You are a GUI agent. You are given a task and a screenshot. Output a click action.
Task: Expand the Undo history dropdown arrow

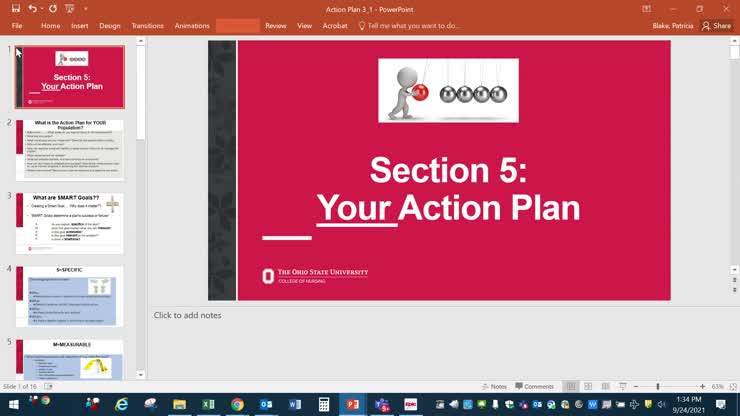[42, 9]
